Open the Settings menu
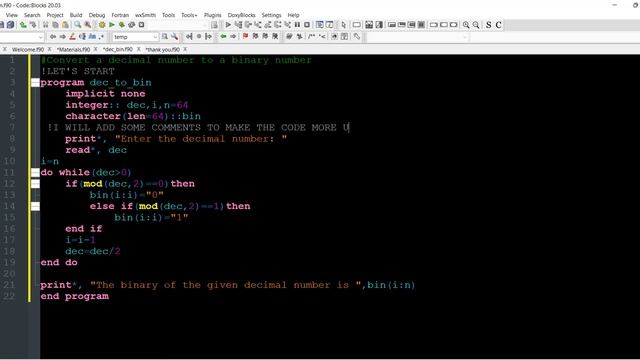 tap(271, 15)
